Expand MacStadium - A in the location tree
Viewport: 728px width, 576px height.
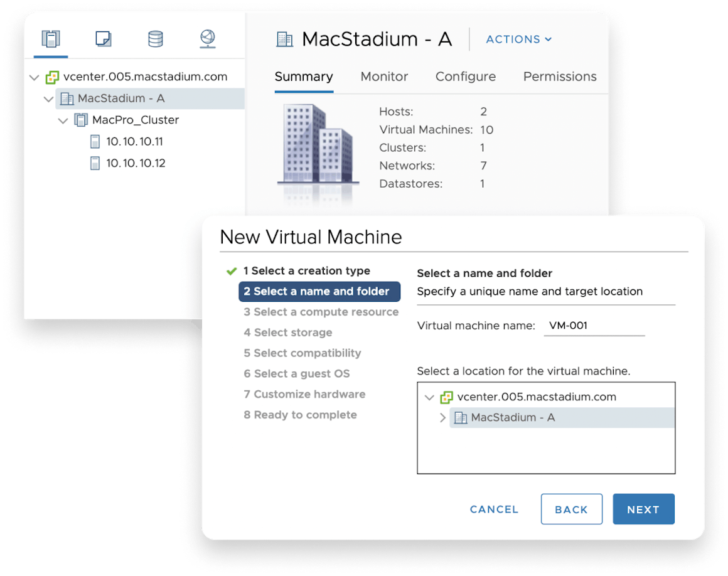click(x=442, y=418)
